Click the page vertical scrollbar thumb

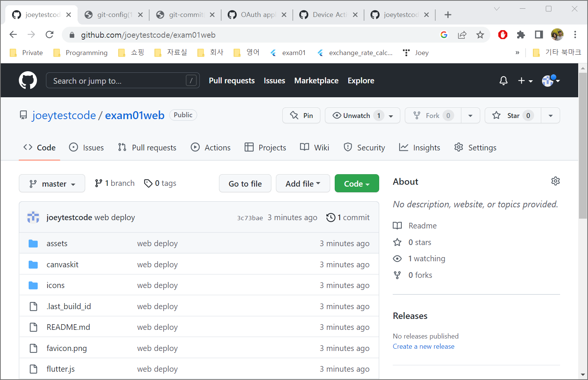tap(583, 146)
